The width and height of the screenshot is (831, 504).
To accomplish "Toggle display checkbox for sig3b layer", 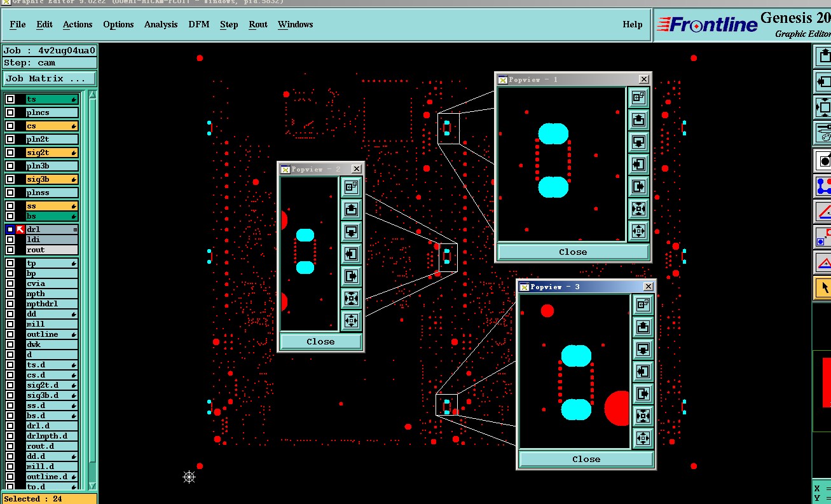I will click(10, 179).
